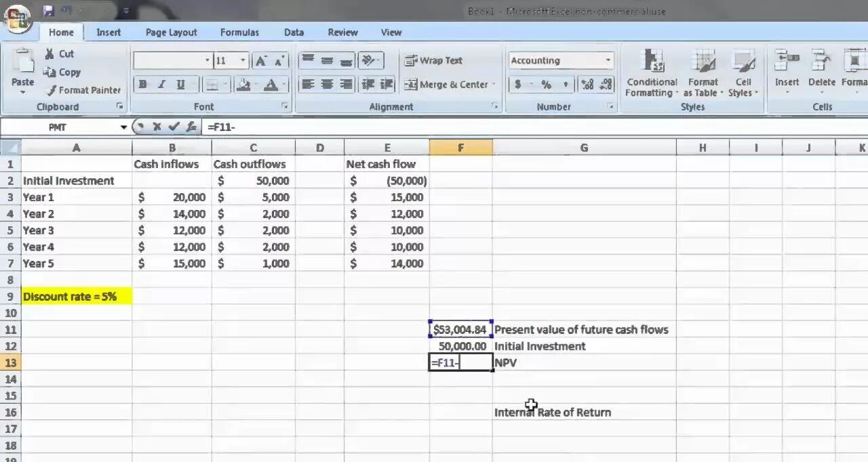Open the Page Layout tab
Viewport: 868px width, 462px height.
171,32
